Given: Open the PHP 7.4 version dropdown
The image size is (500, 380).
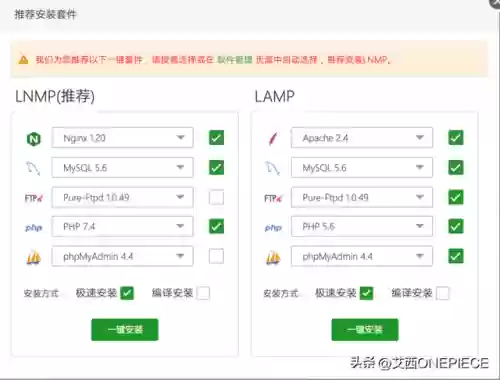Looking at the screenshot, I should click(122, 227).
